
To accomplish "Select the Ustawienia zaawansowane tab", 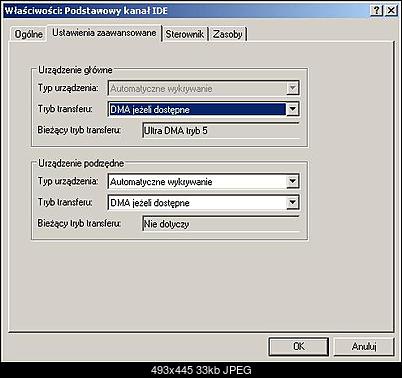I will (x=104, y=33).
